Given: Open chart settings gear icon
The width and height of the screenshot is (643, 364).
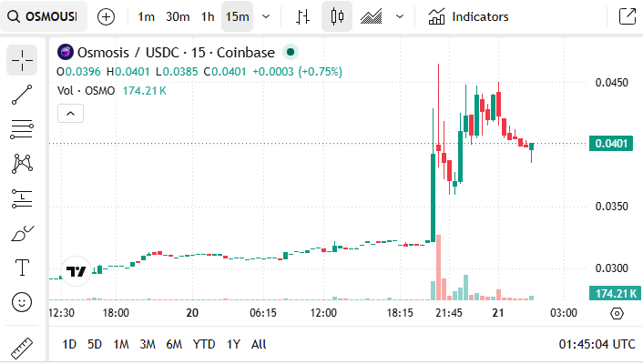Looking at the screenshot, I should pos(617,314).
